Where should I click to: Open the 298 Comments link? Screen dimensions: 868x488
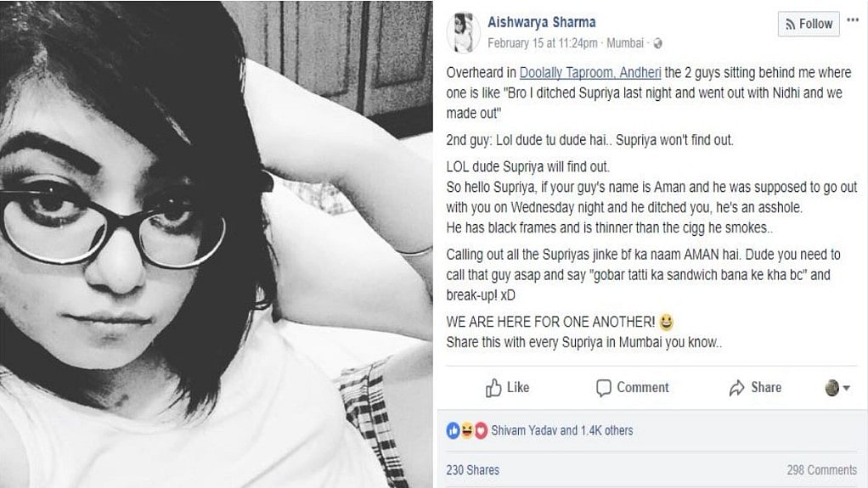[821, 469]
